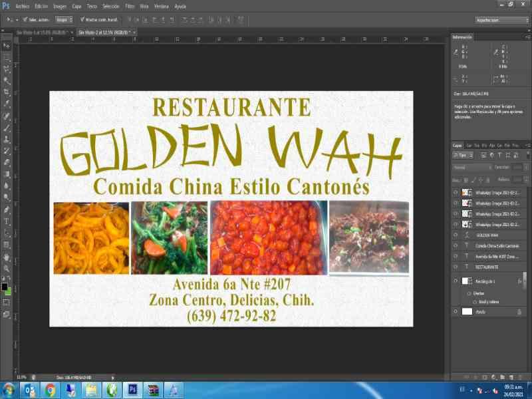Select the Hand tool
The width and height of the screenshot is (532, 399).
click(x=7, y=257)
